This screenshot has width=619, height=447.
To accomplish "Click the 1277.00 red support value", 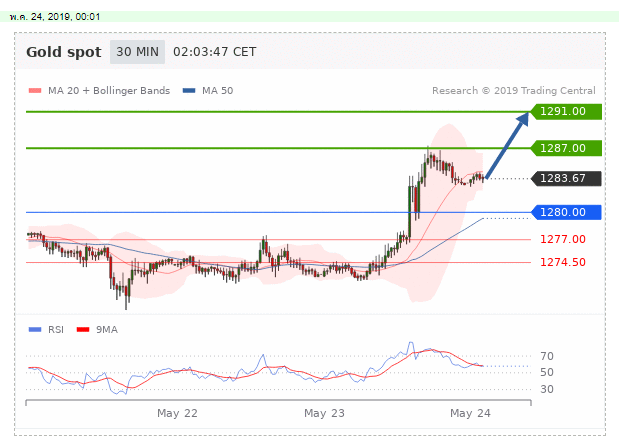I will [563, 239].
